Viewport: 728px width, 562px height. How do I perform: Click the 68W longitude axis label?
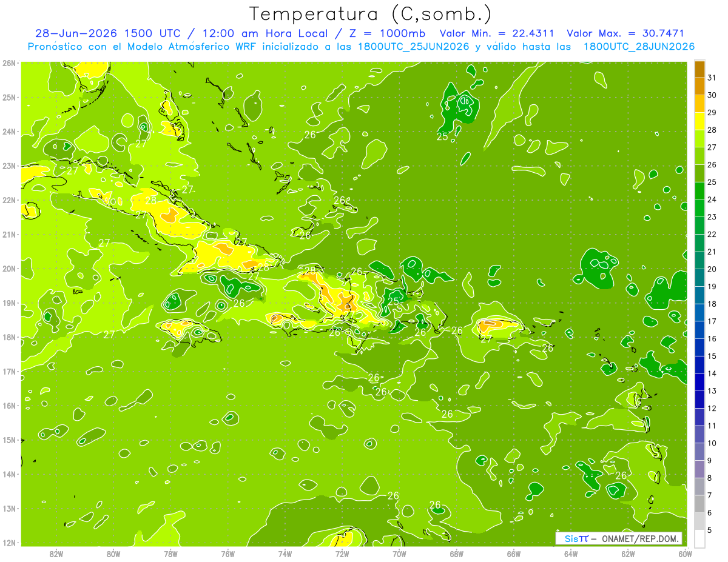[456, 554]
